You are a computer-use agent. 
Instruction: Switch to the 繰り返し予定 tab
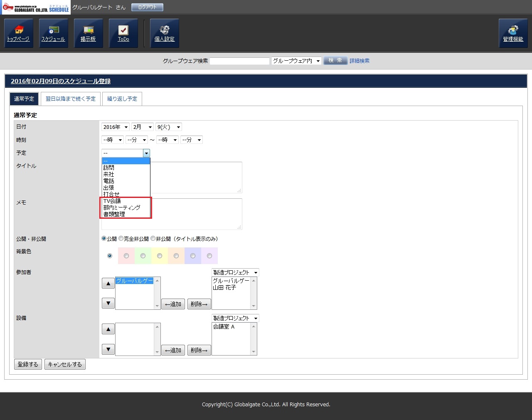122,99
